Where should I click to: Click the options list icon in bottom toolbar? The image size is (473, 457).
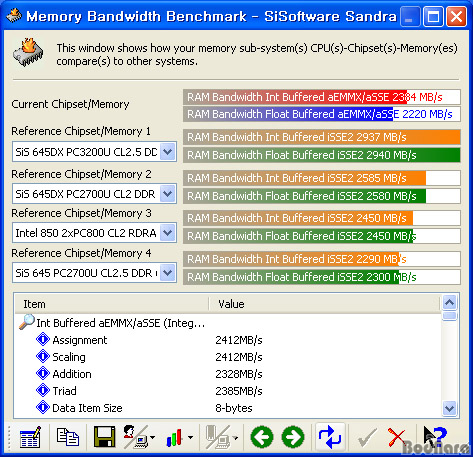(30, 437)
